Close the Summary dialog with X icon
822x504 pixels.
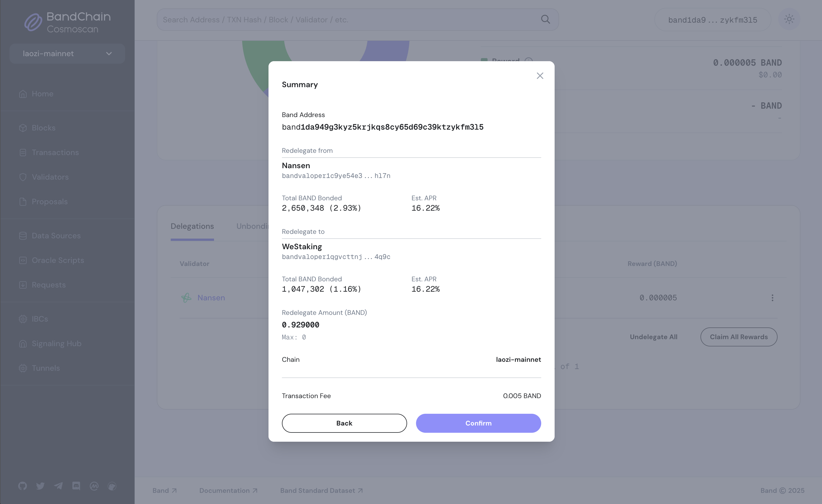pyautogui.click(x=540, y=76)
